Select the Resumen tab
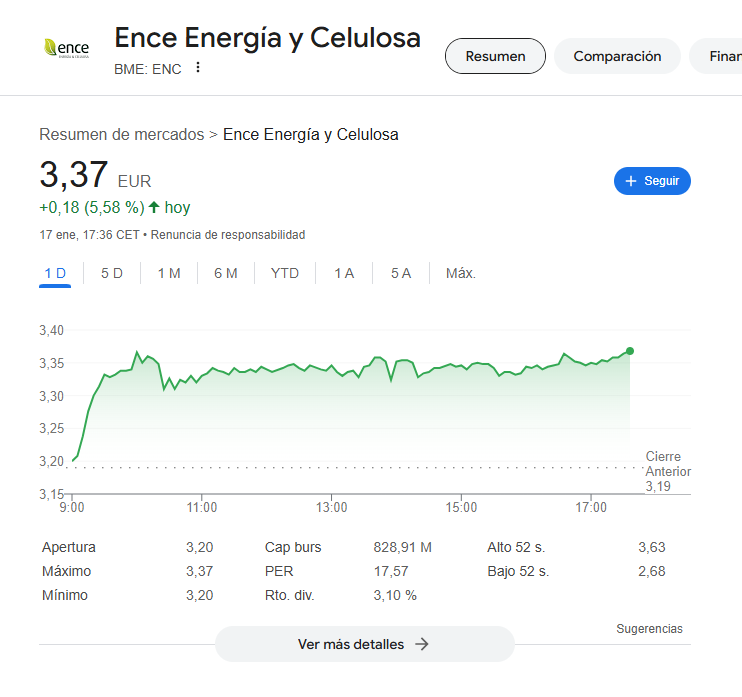This screenshot has height=697, width=742. pos(495,56)
